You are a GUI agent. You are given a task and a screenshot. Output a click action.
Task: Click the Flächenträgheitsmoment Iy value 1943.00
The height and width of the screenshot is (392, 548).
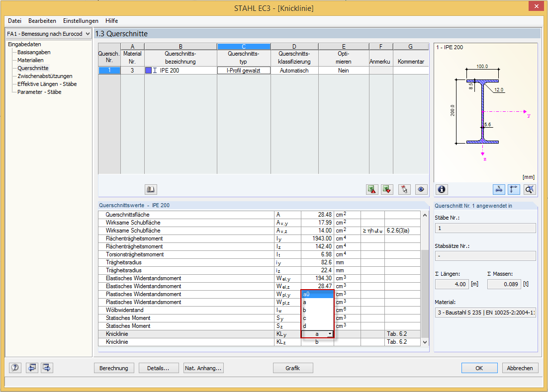317,238
